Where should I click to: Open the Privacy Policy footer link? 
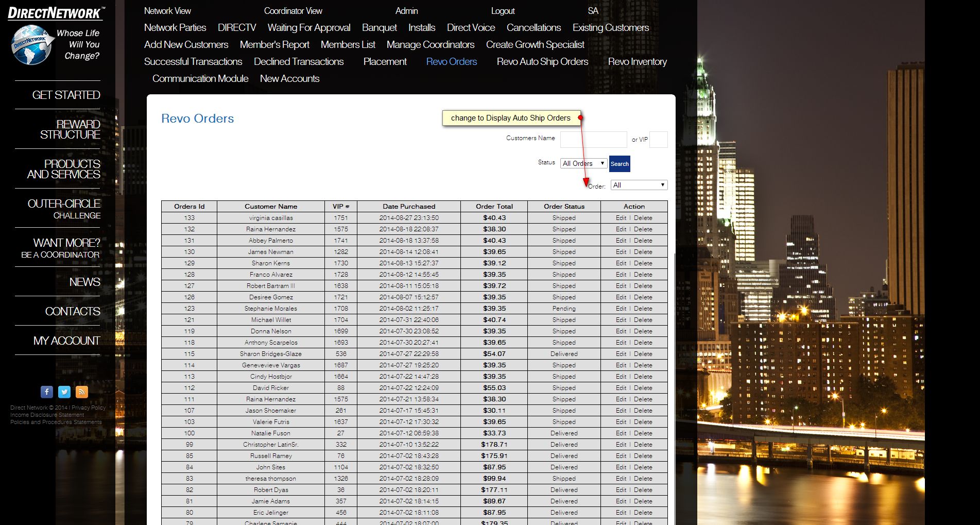[89, 408]
